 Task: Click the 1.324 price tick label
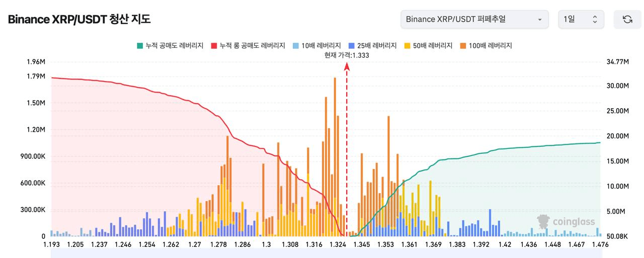[x=338, y=244]
